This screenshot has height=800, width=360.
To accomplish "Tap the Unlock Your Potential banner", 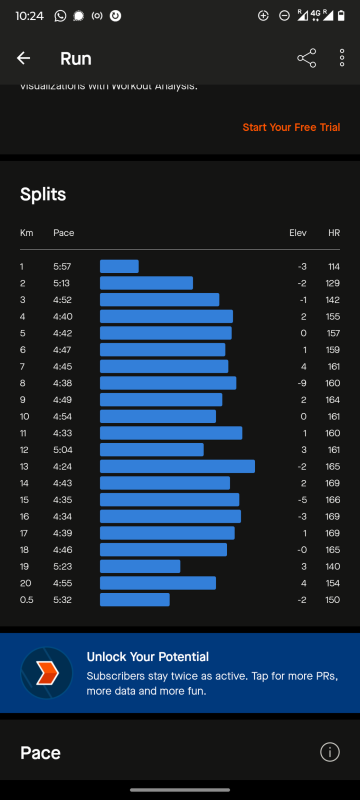I will [180, 673].
